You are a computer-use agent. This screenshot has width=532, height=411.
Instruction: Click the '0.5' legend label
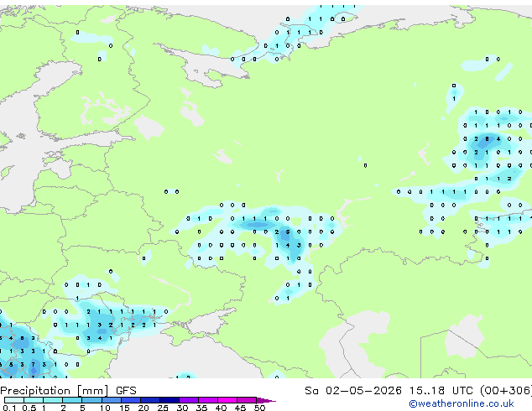pos(29,408)
